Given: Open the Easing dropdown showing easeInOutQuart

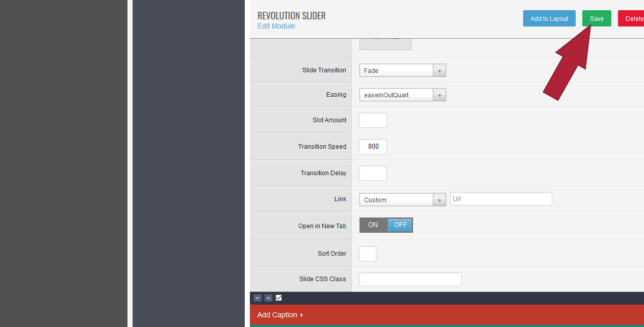Looking at the screenshot, I should [x=403, y=95].
